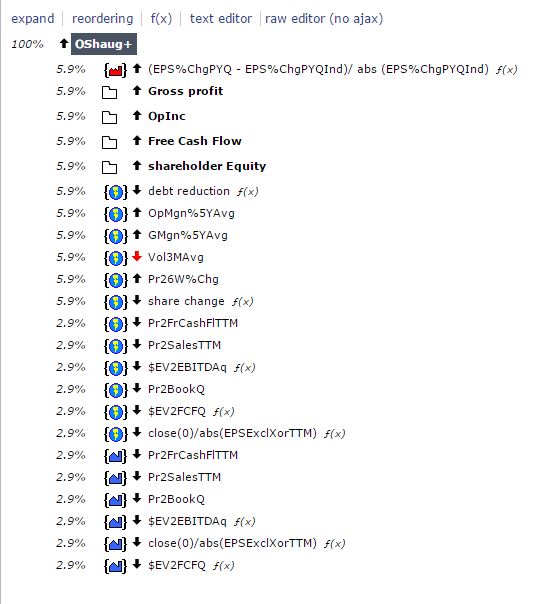Select the OShaug+ root node
This screenshot has height=604, width=537.
pos(104,44)
